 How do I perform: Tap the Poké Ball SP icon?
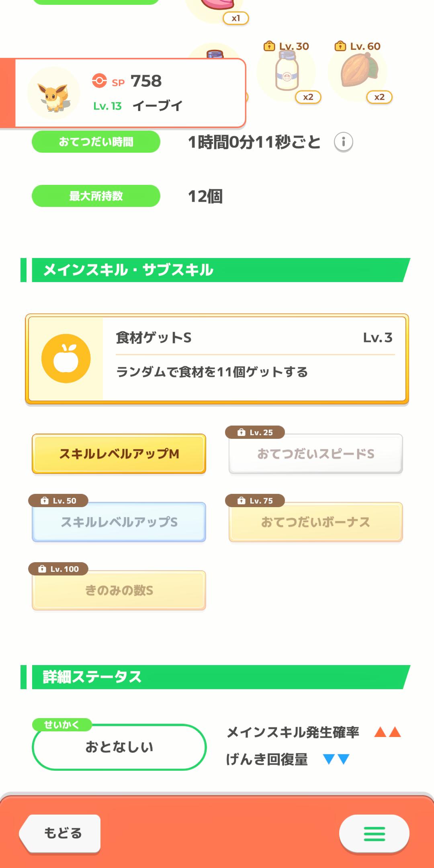coord(99,80)
